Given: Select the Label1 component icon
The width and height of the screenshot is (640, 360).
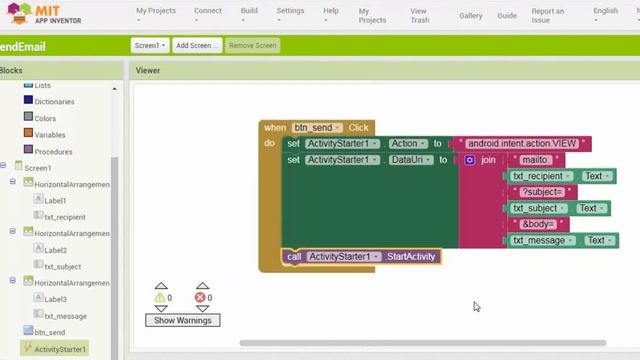Looking at the screenshot, I should 38,199.
